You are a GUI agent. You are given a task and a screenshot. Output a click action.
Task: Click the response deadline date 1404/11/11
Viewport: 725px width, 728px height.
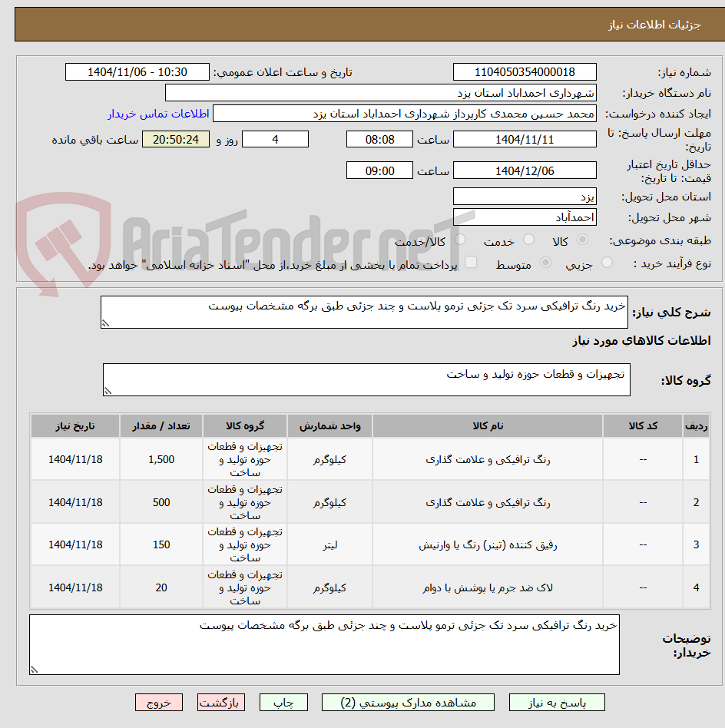(525, 139)
